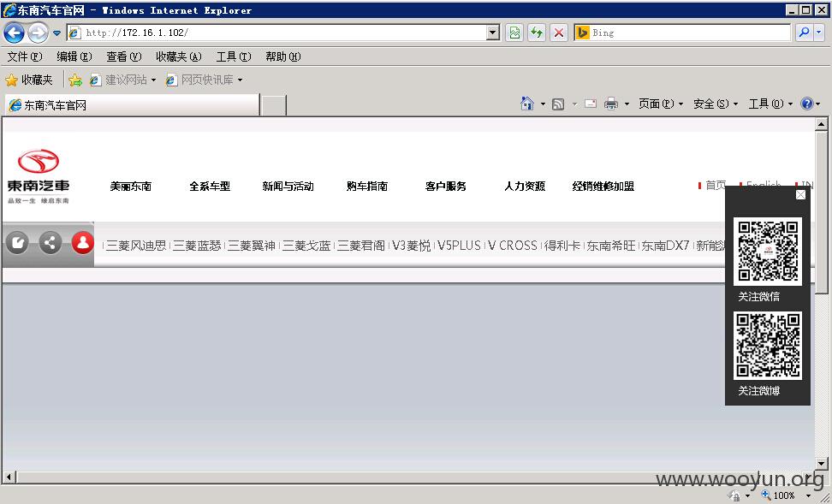Select V3菱悦 car model

coord(411,246)
